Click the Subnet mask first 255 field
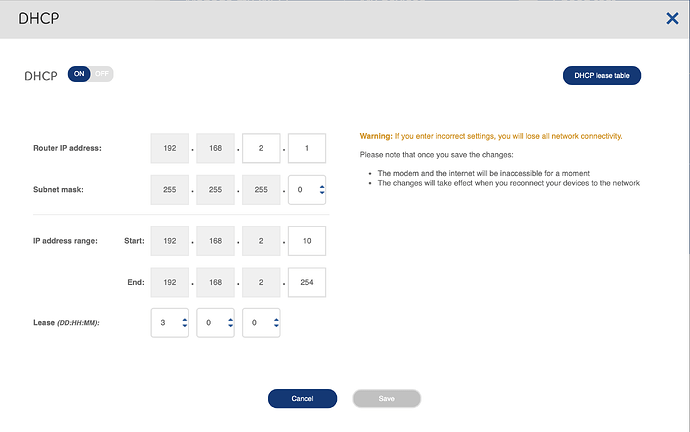 (169, 190)
